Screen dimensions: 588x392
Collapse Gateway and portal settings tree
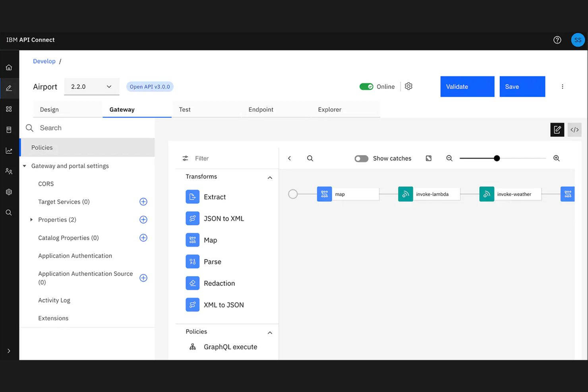(25, 166)
